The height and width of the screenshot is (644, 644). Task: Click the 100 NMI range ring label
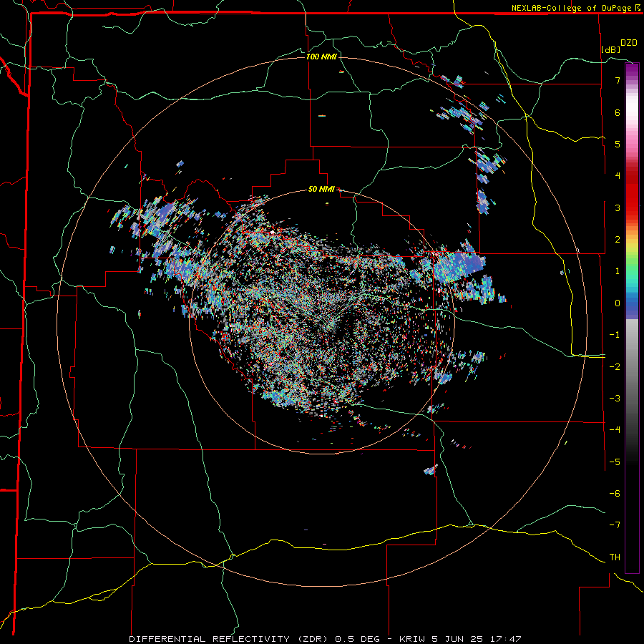pyautogui.click(x=321, y=57)
